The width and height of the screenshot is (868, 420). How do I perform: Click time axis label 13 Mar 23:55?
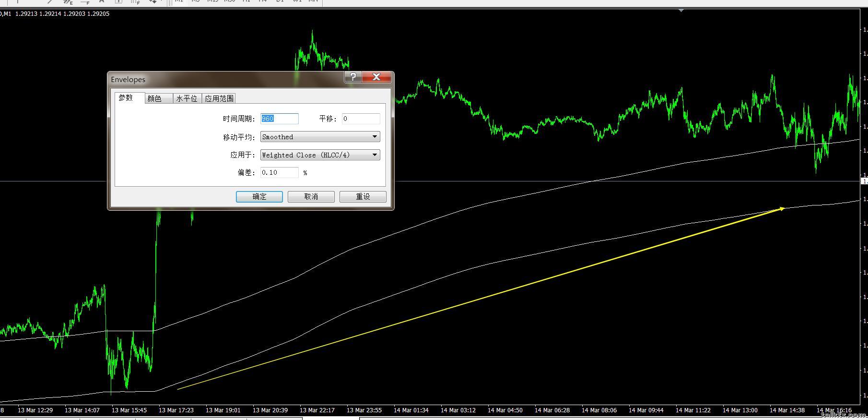pyautogui.click(x=364, y=410)
